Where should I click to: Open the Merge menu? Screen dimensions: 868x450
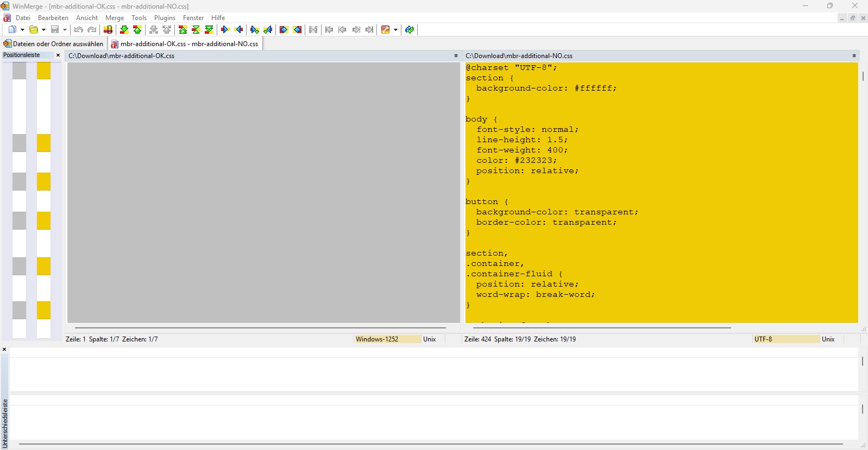[115, 18]
